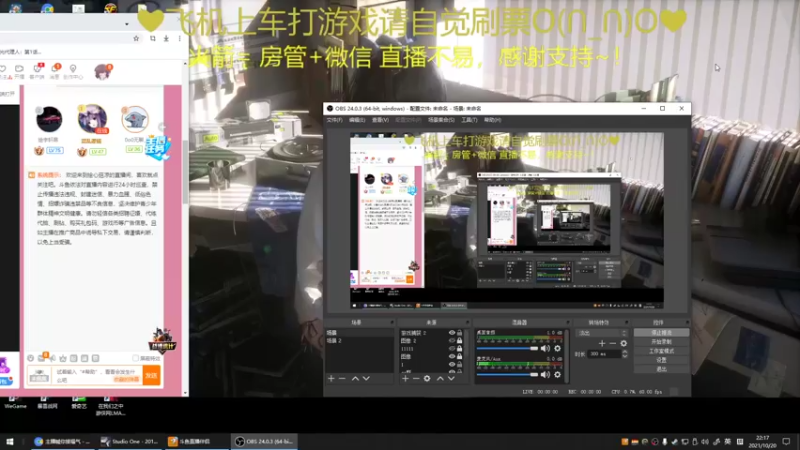Remove the selected source in OBS
This screenshot has height=450, width=800.
(416, 379)
